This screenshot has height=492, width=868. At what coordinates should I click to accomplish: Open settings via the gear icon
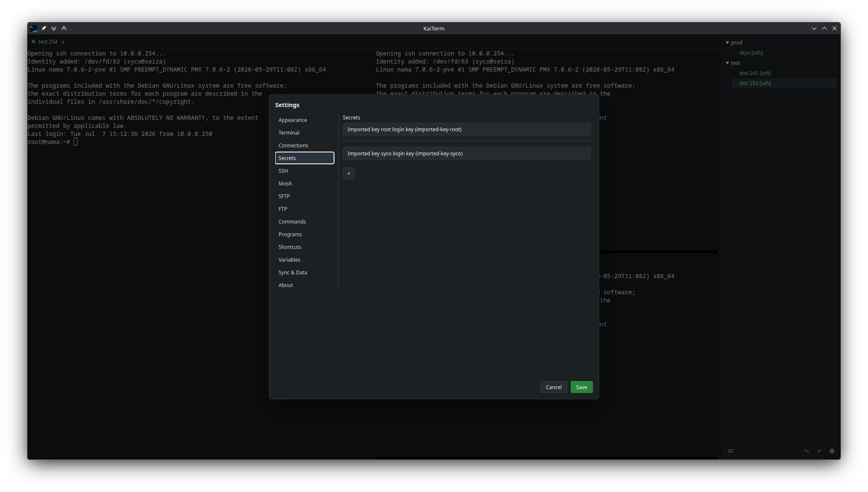[x=832, y=451]
